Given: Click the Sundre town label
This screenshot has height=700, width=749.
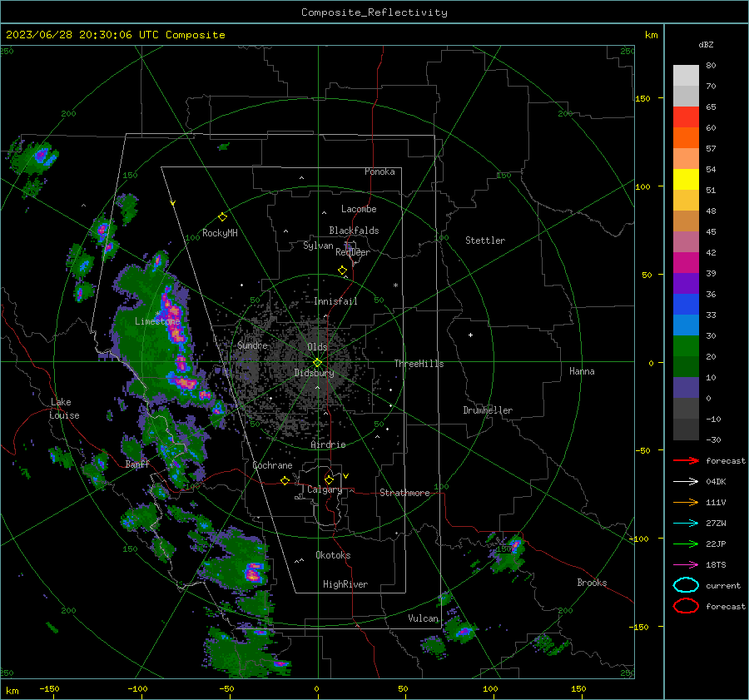Looking at the screenshot, I should point(252,345).
